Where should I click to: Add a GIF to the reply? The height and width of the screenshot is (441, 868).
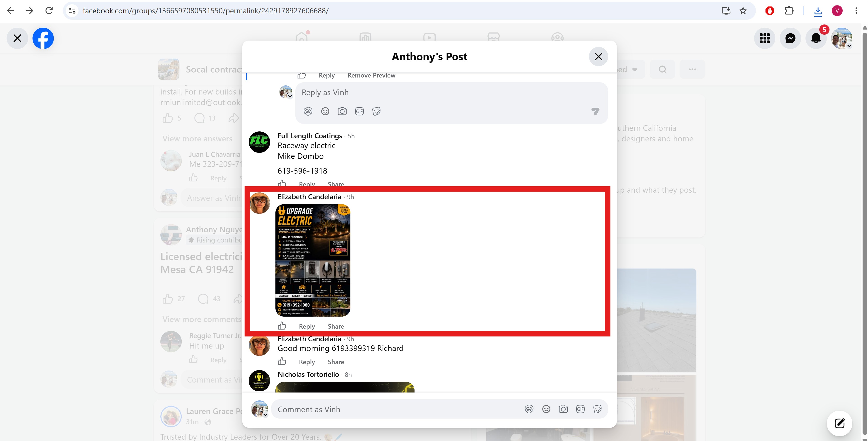click(x=359, y=111)
